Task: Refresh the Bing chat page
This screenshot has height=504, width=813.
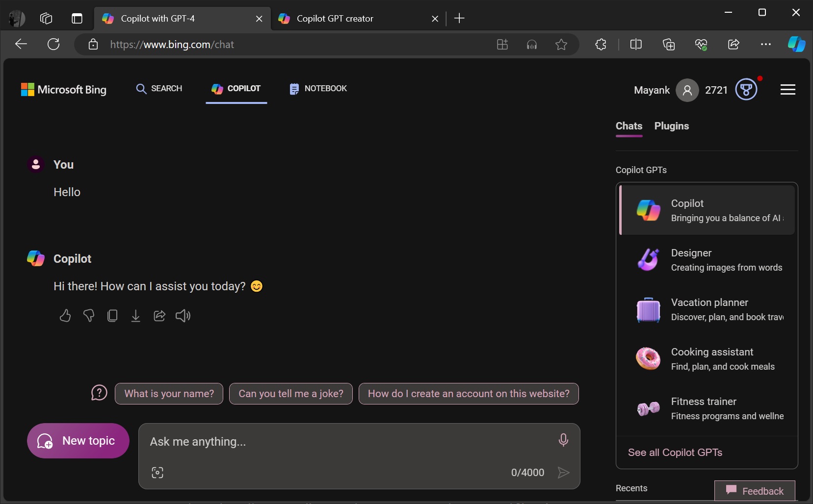Action: coord(53,45)
